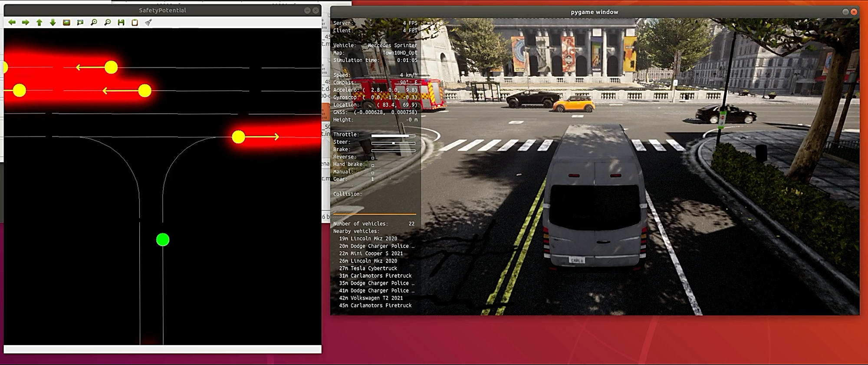Open display properties with the brush icon
The width and height of the screenshot is (868, 365).
point(148,23)
